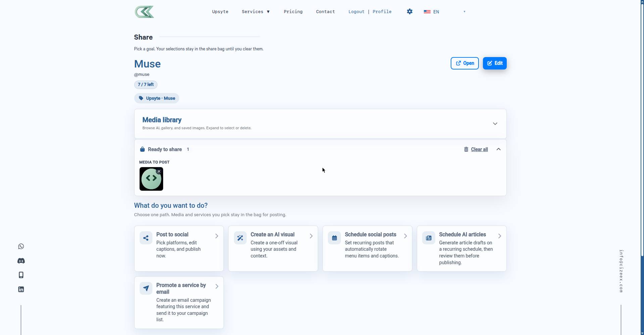The width and height of the screenshot is (644, 335).
Task: Click the tag icon in Upsyte · Muse chip
Action: click(141, 98)
